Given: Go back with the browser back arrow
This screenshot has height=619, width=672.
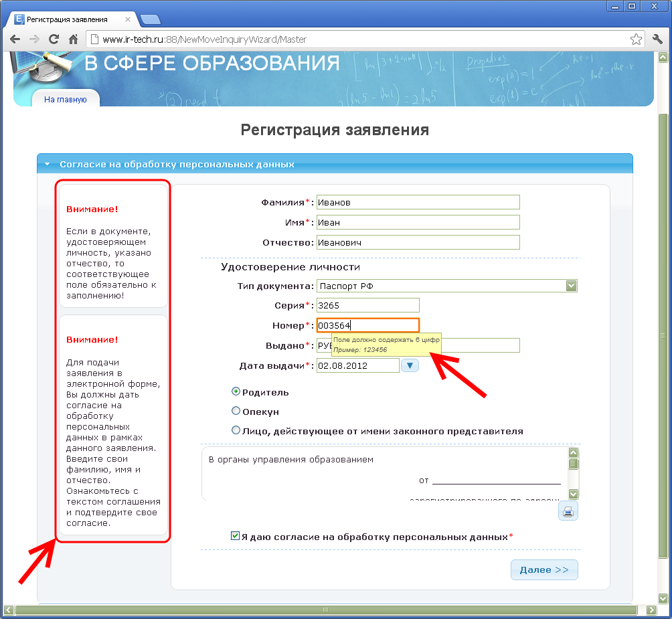Looking at the screenshot, I should 15,39.
